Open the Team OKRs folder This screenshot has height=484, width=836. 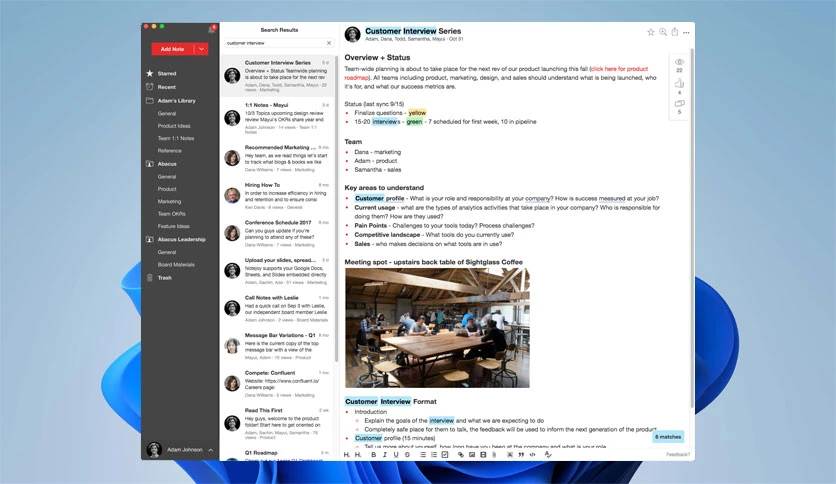[x=172, y=214]
